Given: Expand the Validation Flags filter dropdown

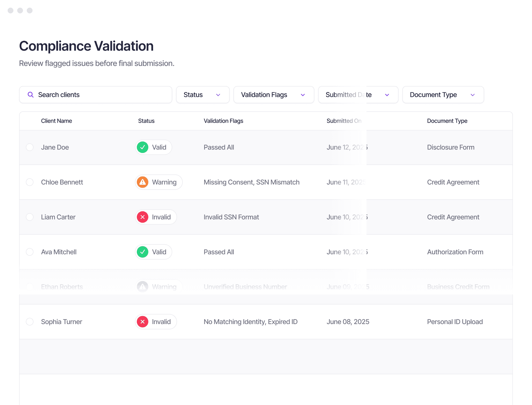Looking at the screenshot, I should (x=274, y=95).
